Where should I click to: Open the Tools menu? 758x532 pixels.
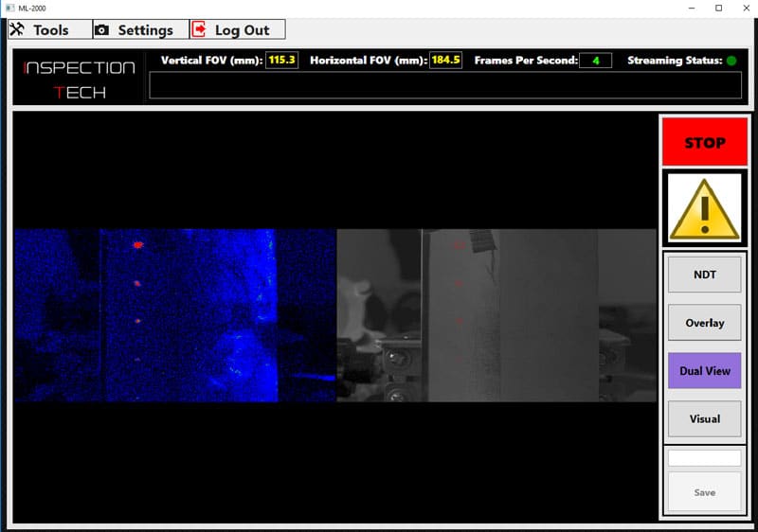click(50, 29)
